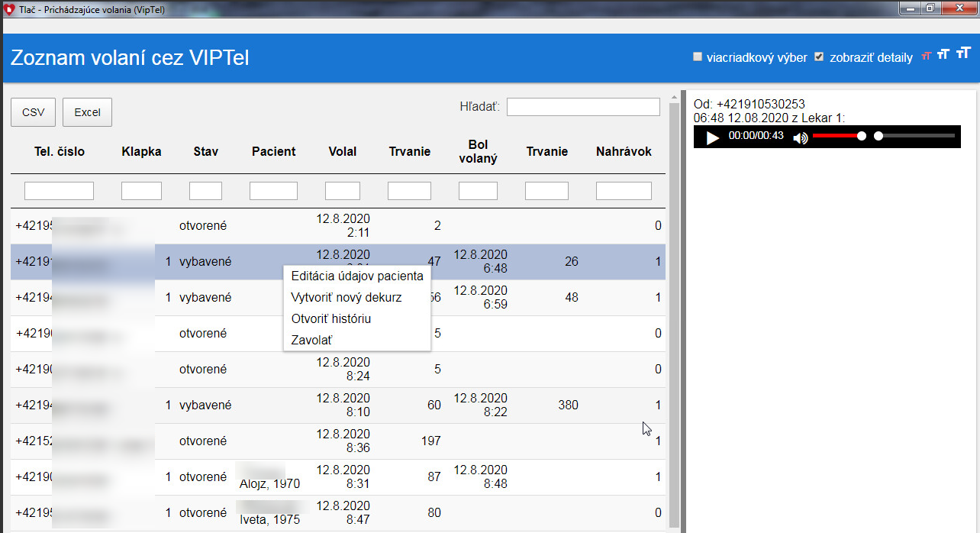Click the Nahrávok filter box
This screenshot has width=980, height=533.
[624, 191]
